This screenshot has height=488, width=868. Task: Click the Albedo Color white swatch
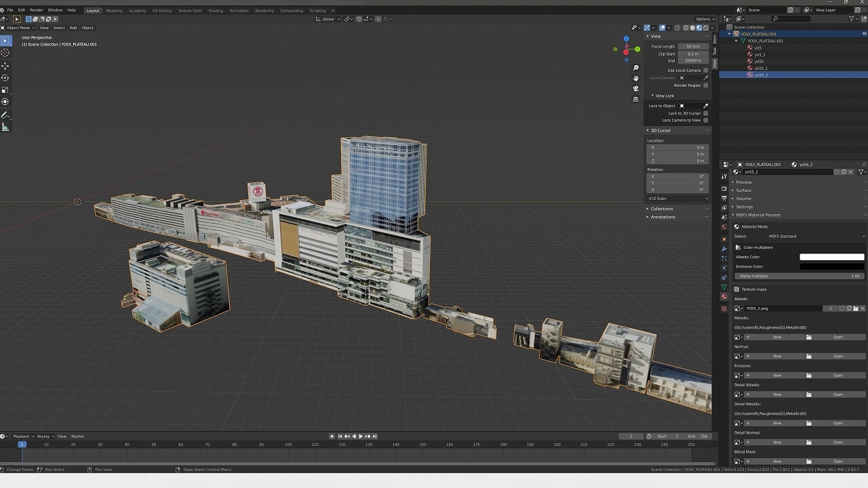pyautogui.click(x=831, y=258)
